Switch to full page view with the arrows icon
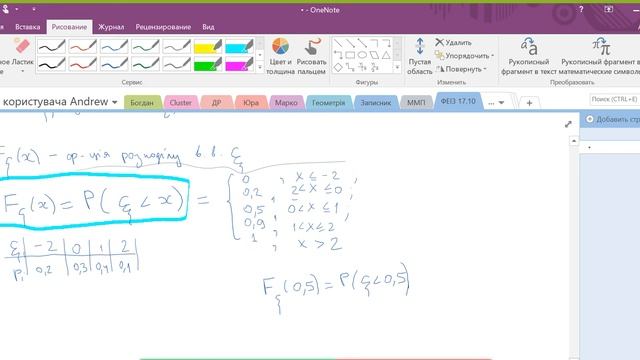The width and height of the screenshot is (640, 360). [x=568, y=124]
